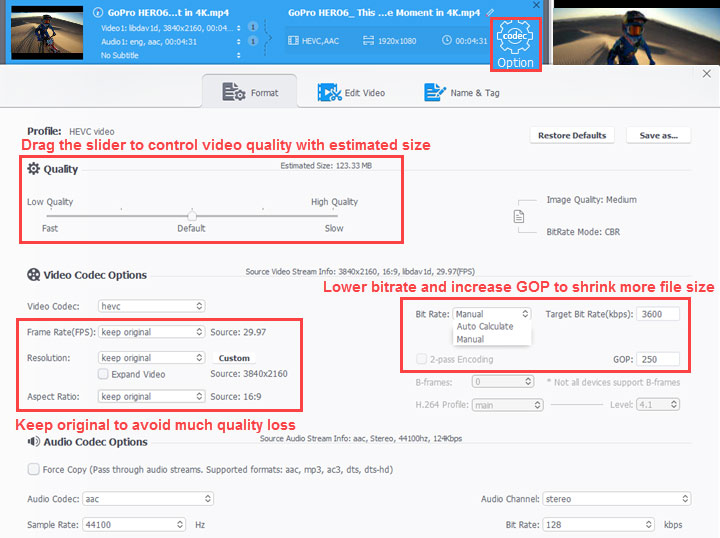Viewport: 720px width, 538px height.
Task: Click the info icon before source filename
Action: point(98,12)
